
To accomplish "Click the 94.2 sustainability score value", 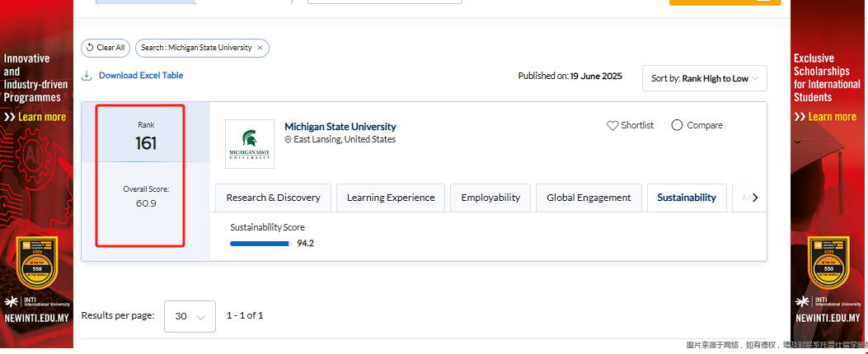I will coord(306,244).
